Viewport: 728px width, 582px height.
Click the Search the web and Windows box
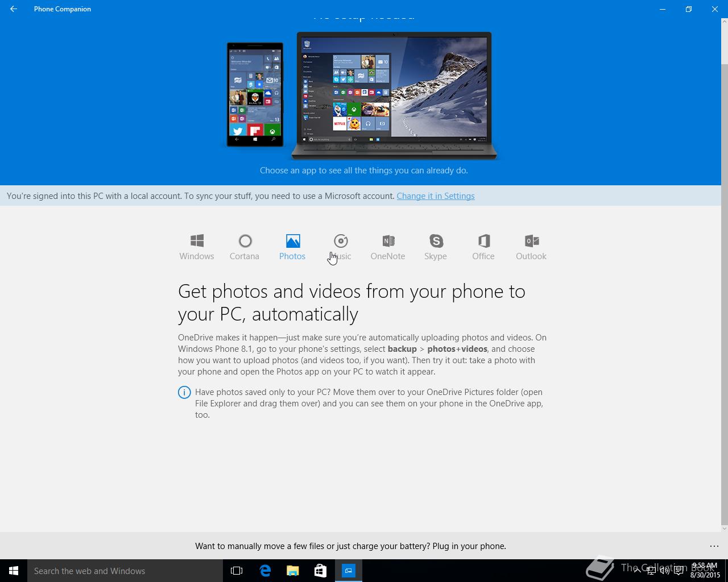coord(125,571)
